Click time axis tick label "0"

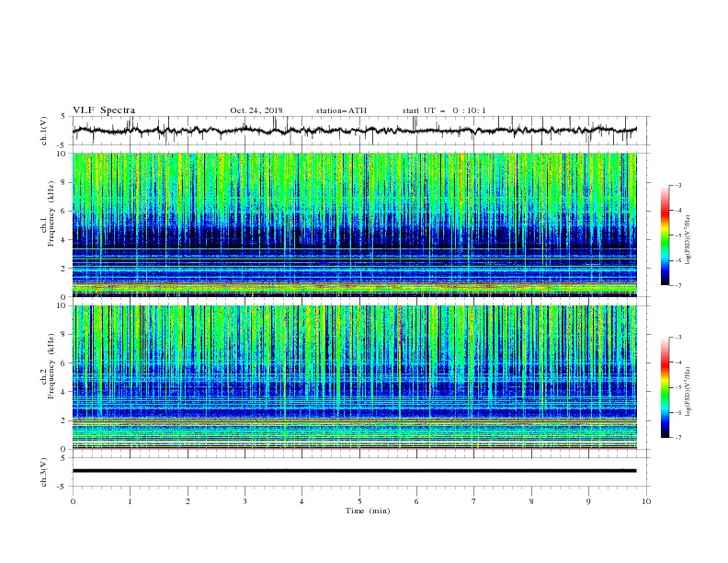click(73, 501)
